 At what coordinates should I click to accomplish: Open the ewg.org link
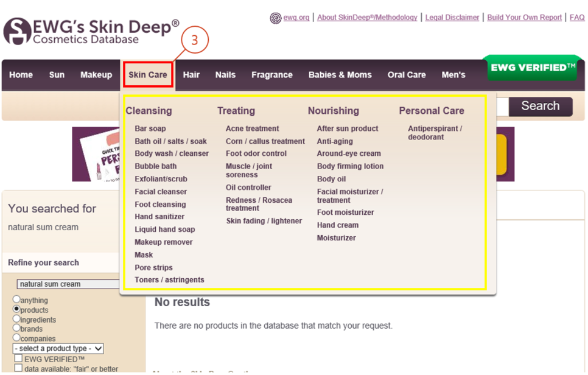tap(296, 18)
